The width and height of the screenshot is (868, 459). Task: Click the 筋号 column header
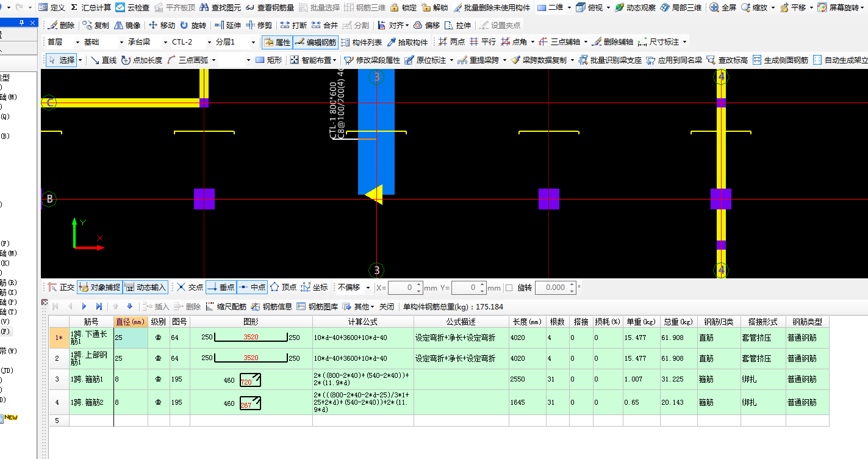click(x=91, y=322)
